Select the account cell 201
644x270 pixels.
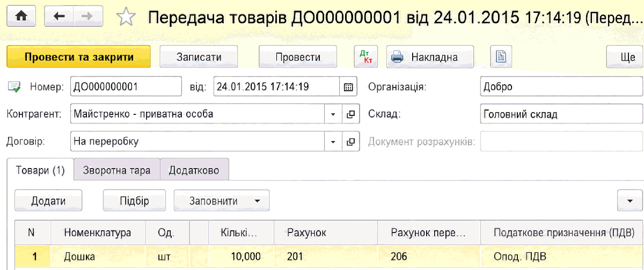click(x=325, y=256)
